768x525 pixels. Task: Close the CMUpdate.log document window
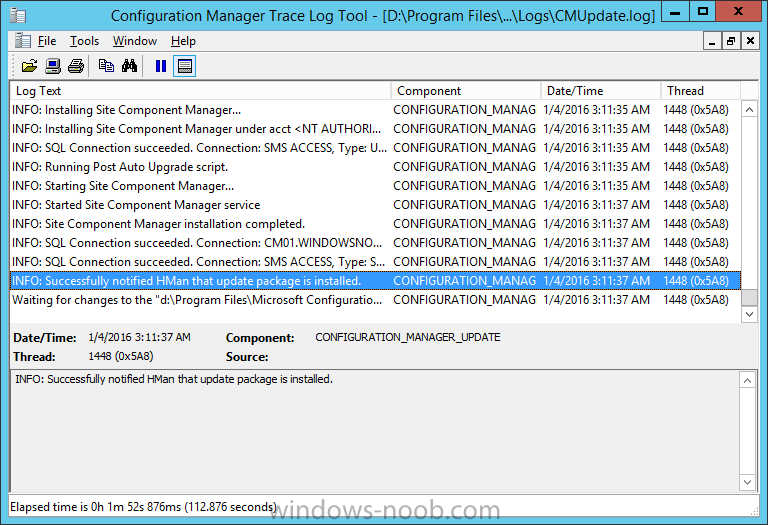750,41
